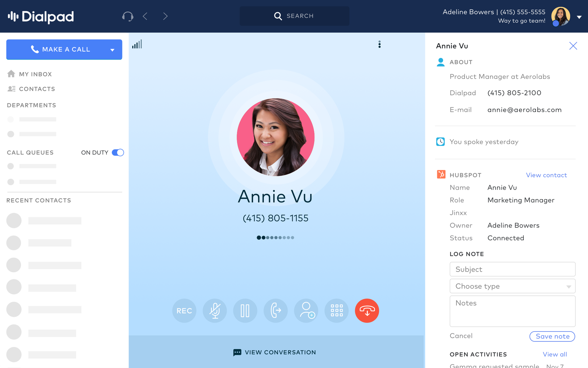Click the Owner value Adeline Bowers
This screenshot has height=368, width=588.
tap(513, 225)
